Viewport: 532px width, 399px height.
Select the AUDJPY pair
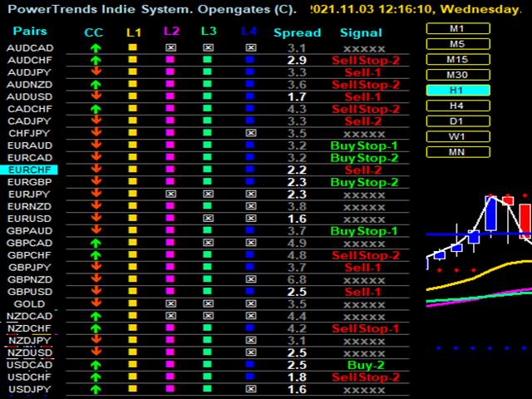coord(29,72)
